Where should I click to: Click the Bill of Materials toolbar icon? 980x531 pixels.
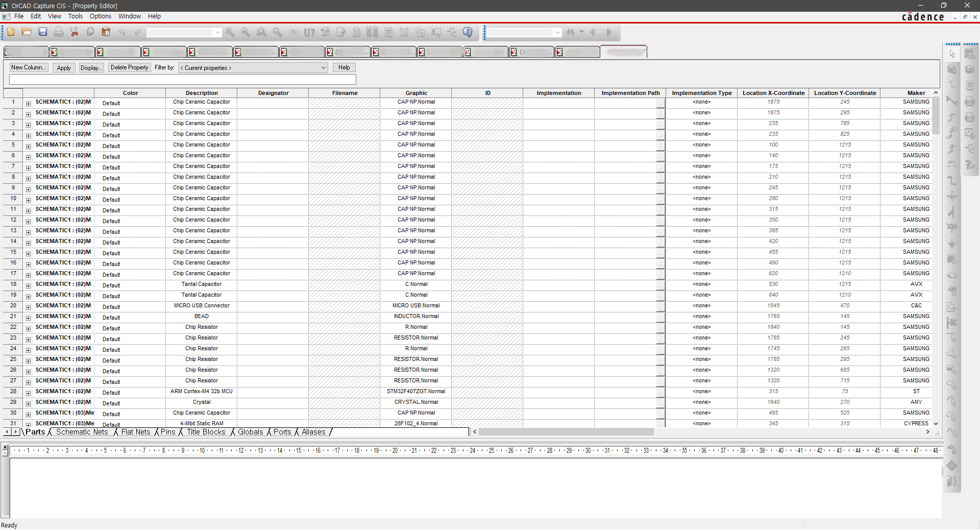click(x=388, y=32)
